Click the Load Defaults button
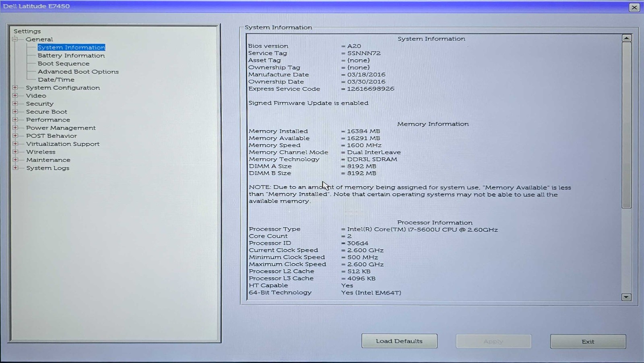The image size is (644, 363). pos(399,341)
